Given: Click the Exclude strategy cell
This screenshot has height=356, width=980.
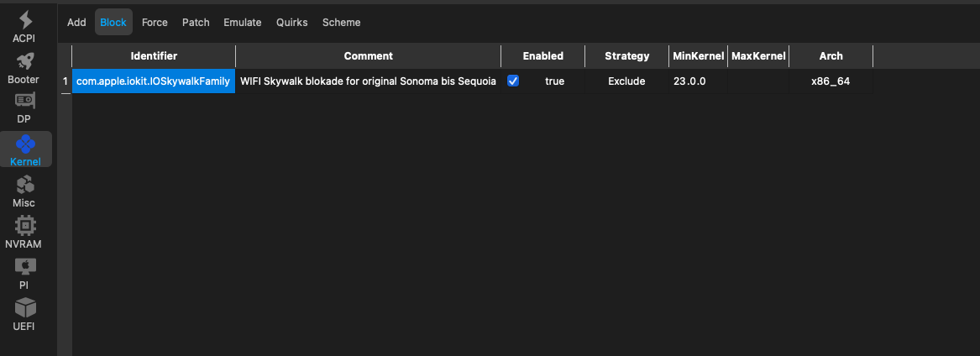Looking at the screenshot, I should 626,81.
